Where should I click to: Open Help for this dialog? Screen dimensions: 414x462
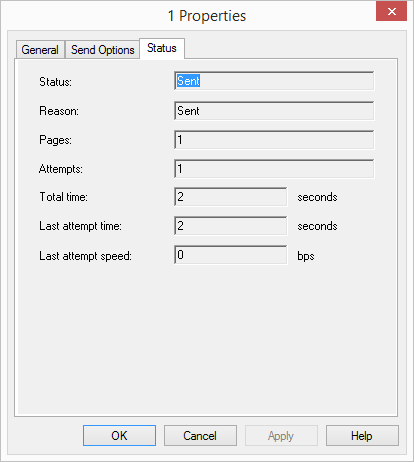point(362,435)
